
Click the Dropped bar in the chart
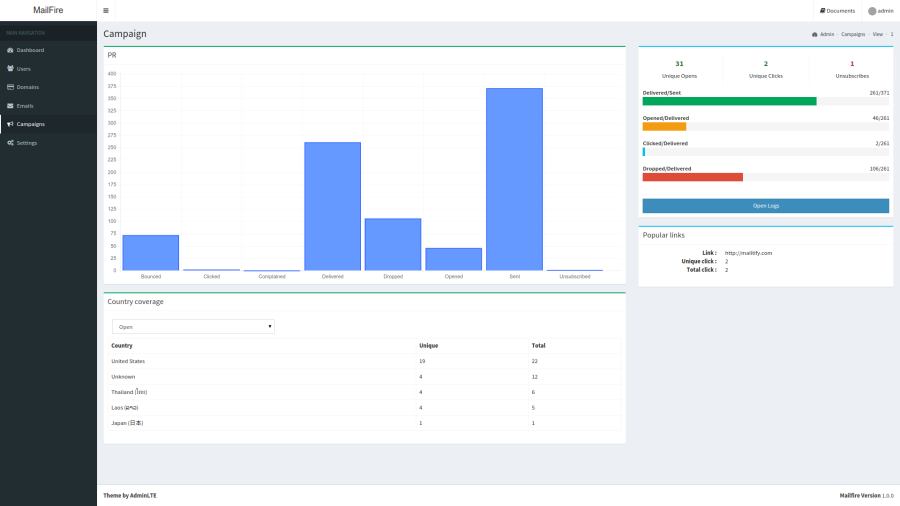(393, 244)
